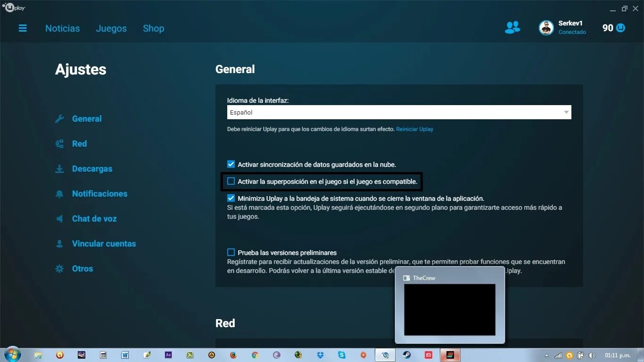Uncheck minimize Uplay to system tray
The width and height of the screenshot is (644, 362).
(x=231, y=198)
